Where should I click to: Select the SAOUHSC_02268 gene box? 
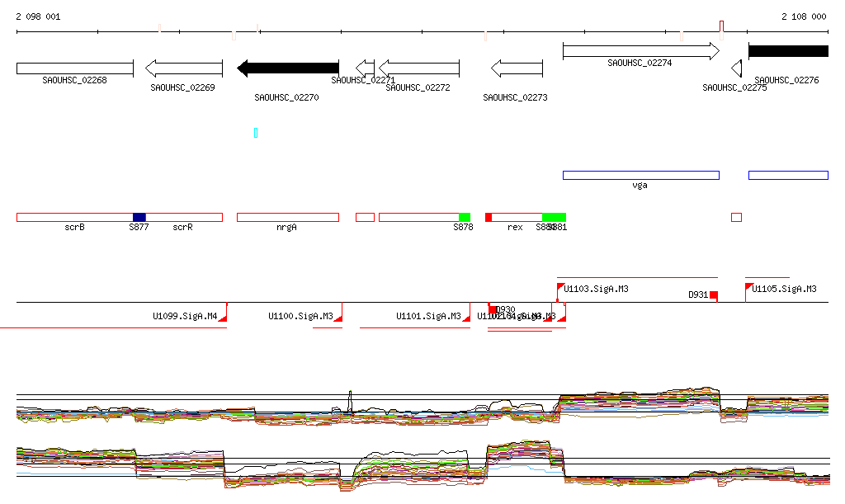click(x=75, y=68)
